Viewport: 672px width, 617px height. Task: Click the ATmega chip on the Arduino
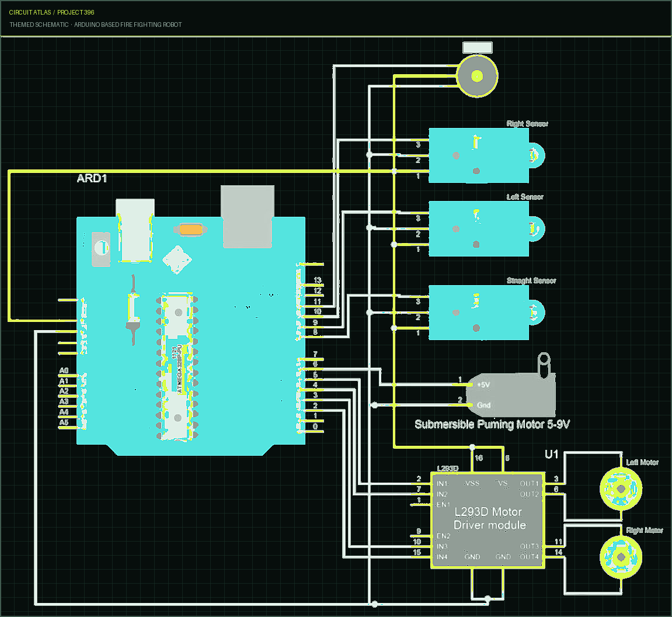177,368
